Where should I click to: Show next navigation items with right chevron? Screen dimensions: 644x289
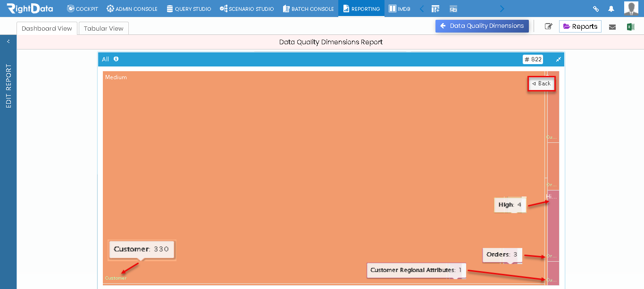(502, 8)
